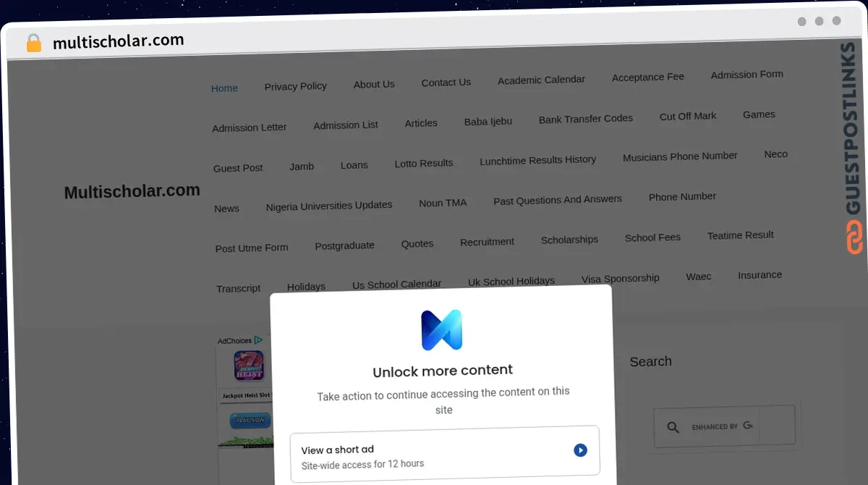The height and width of the screenshot is (485, 868).
Task: Click the AdChoices icon
Action: click(258, 339)
